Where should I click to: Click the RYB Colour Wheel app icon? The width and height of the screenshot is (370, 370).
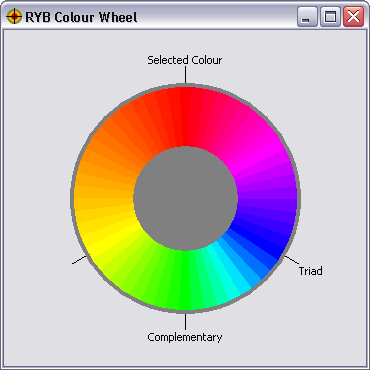click(14, 17)
